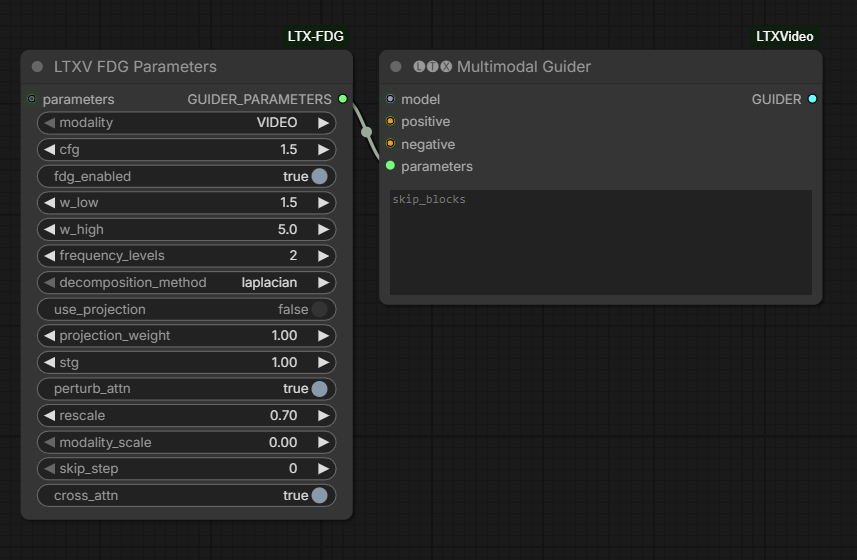Click the w_high 5.0 value field
Image resolution: width=857 pixels, height=560 pixels.
(186, 229)
